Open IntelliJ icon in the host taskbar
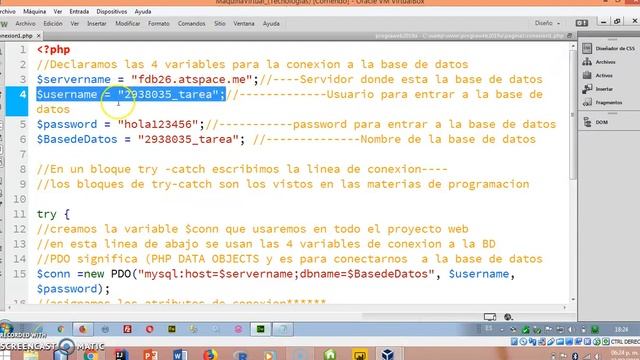 (121, 355)
